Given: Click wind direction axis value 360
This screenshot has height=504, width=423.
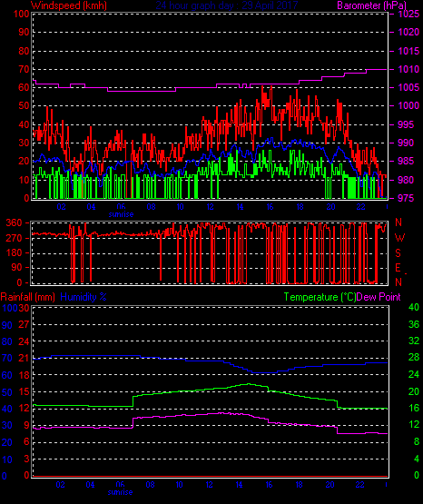Looking at the screenshot, I should (x=14, y=222).
